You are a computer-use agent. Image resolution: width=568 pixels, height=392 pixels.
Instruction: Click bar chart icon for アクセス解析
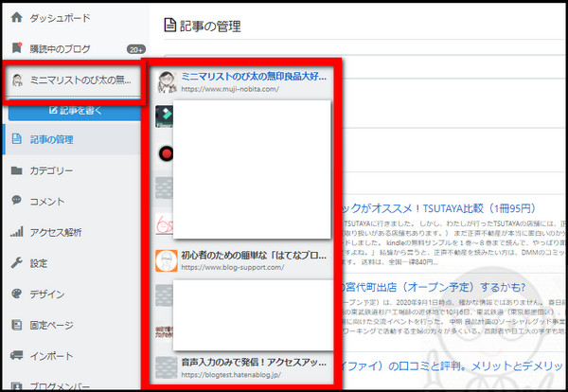coord(17,231)
